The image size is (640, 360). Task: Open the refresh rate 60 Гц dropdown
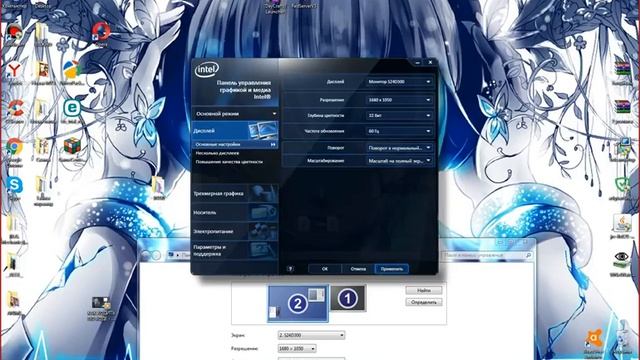(399, 131)
